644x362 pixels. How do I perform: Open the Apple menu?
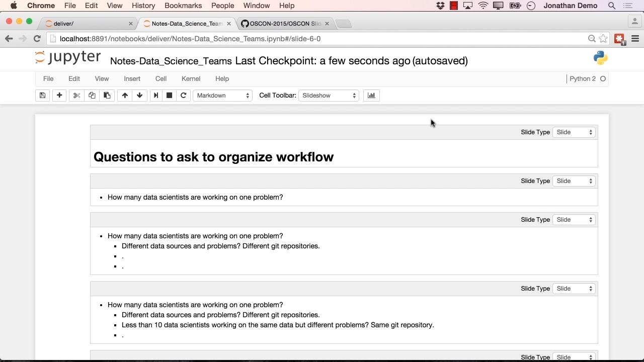[14, 6]
